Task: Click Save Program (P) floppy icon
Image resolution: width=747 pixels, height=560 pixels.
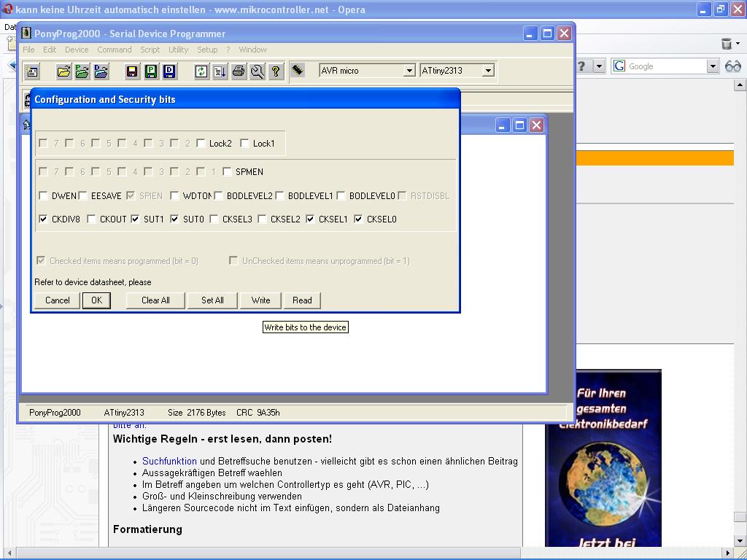Action: coord(151,71)
